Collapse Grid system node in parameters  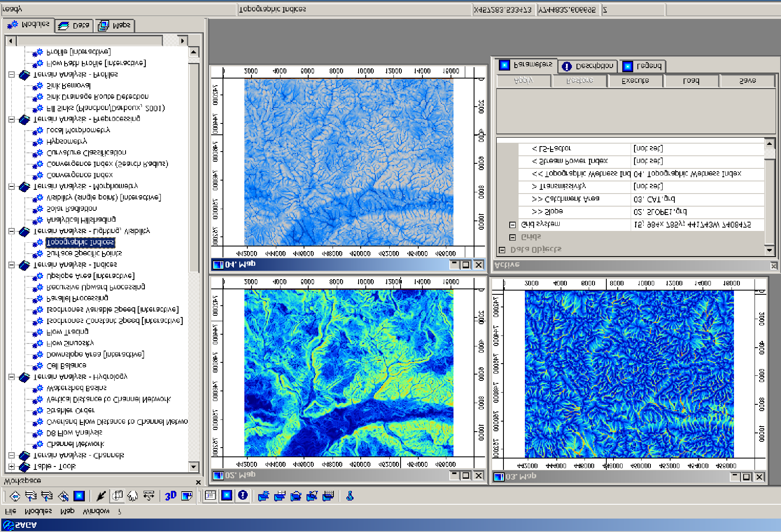click(512, 225)
